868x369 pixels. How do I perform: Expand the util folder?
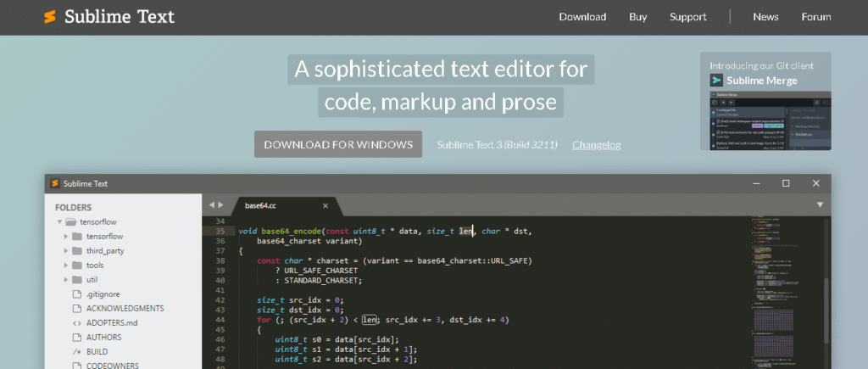66,280
